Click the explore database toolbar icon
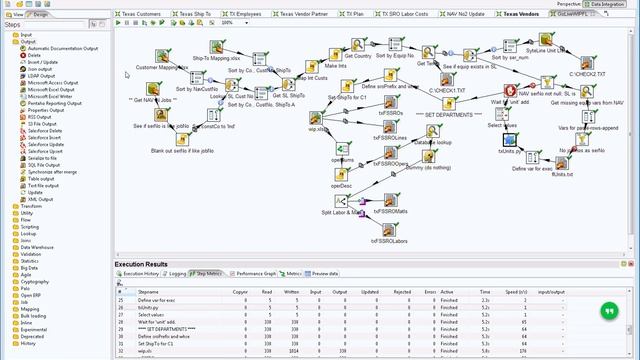This screenshot has width=640, height=360. [200, 23]
